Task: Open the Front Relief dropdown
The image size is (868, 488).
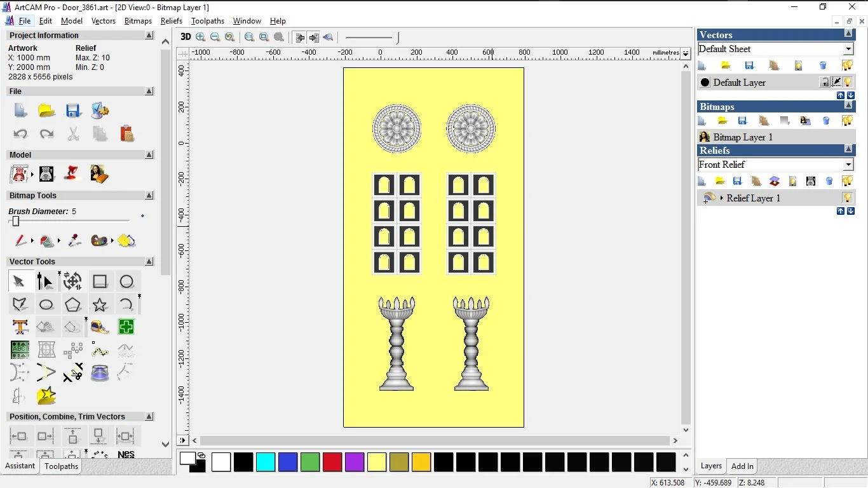Action: coord(848,165)
